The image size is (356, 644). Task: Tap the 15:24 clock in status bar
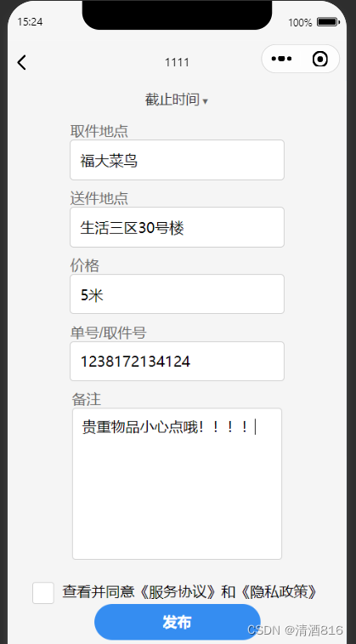click(30, 22)
